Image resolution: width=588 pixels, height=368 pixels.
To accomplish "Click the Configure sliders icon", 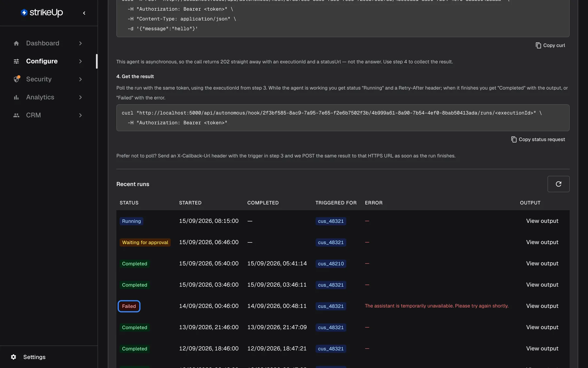I will [x=16, y=61].
